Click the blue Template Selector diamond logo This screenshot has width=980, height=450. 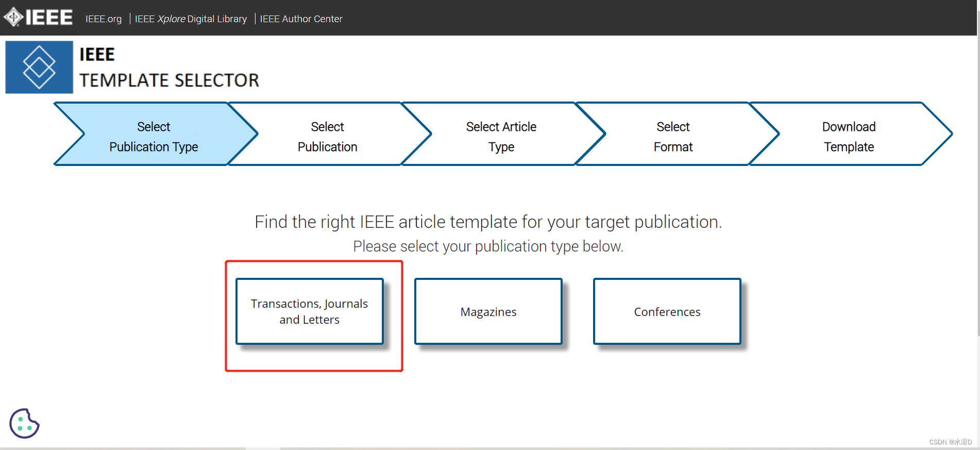click(x=39, y=67)
